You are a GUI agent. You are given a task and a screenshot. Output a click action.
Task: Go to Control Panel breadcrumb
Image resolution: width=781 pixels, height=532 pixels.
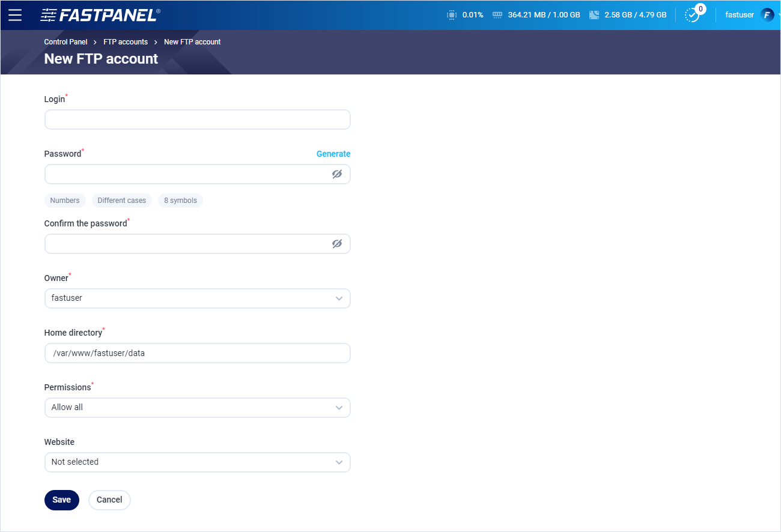pos(65,42)
